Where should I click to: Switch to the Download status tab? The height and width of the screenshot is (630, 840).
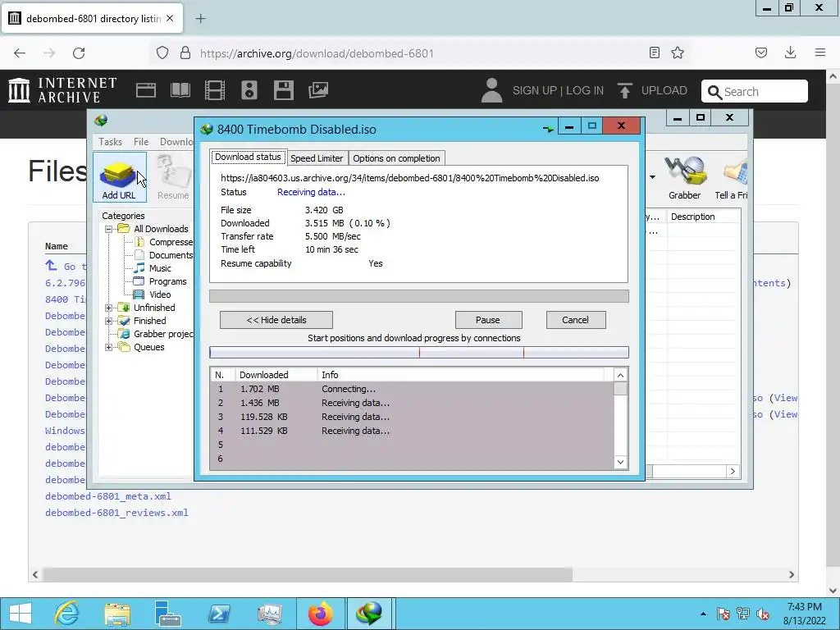click(248, 157)
